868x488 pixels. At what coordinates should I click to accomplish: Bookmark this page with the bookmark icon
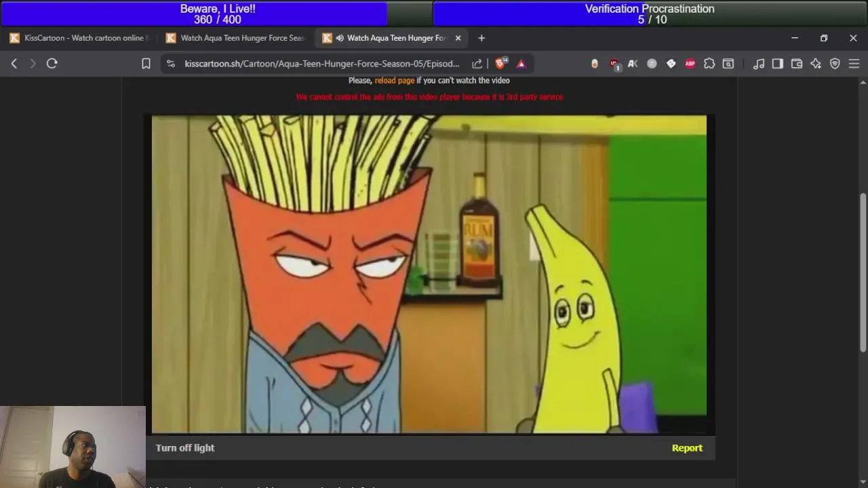click(x=146, y=64)
